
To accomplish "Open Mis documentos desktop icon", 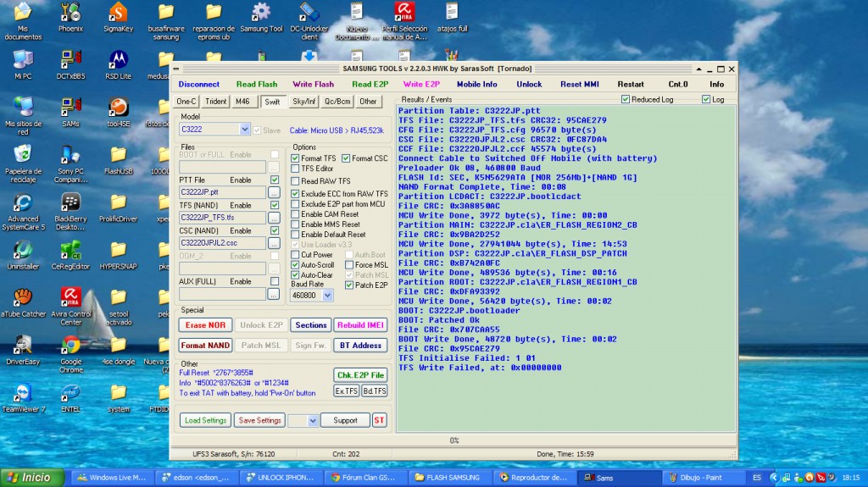I will tap(23, 21).
